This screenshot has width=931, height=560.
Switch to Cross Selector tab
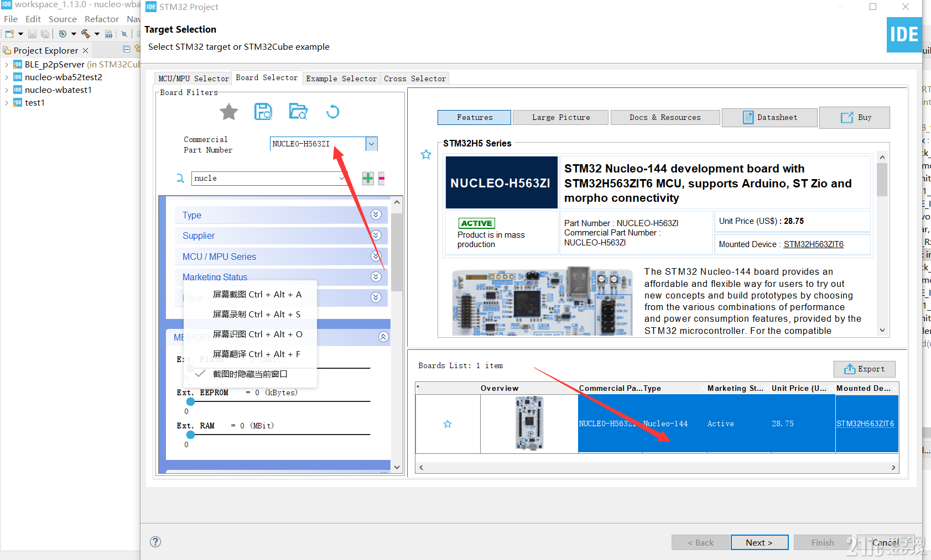(x=415, y=78)
